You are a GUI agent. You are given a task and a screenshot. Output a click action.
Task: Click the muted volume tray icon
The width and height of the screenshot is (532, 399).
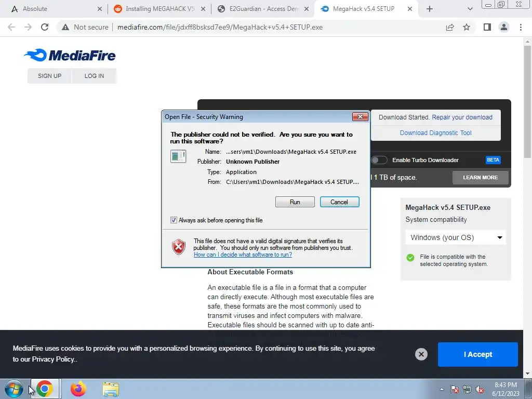[x=480, y=389]
